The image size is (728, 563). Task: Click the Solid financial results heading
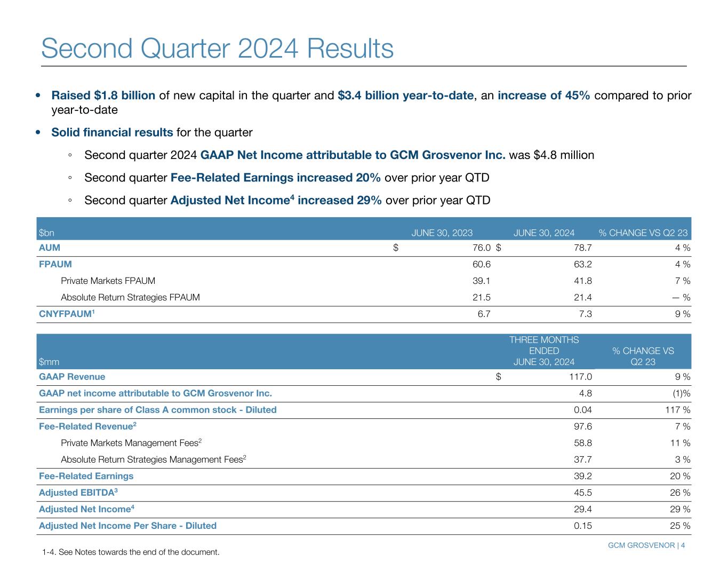pyautogui.click(x=112, y=132)
